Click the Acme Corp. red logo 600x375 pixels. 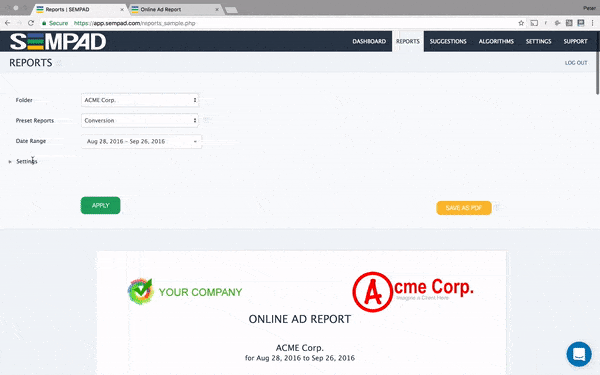tap(413, 292)
